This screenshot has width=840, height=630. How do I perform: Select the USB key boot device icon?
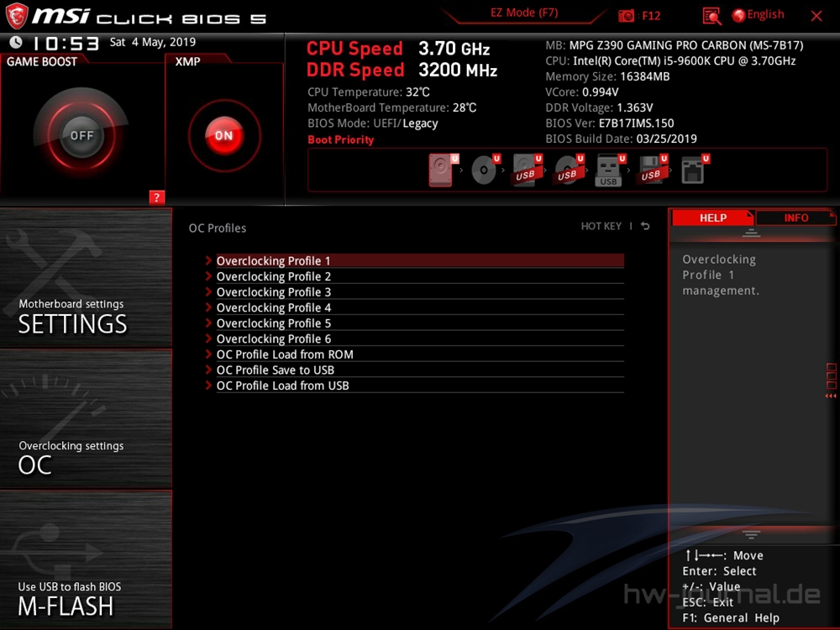point(610,170)
